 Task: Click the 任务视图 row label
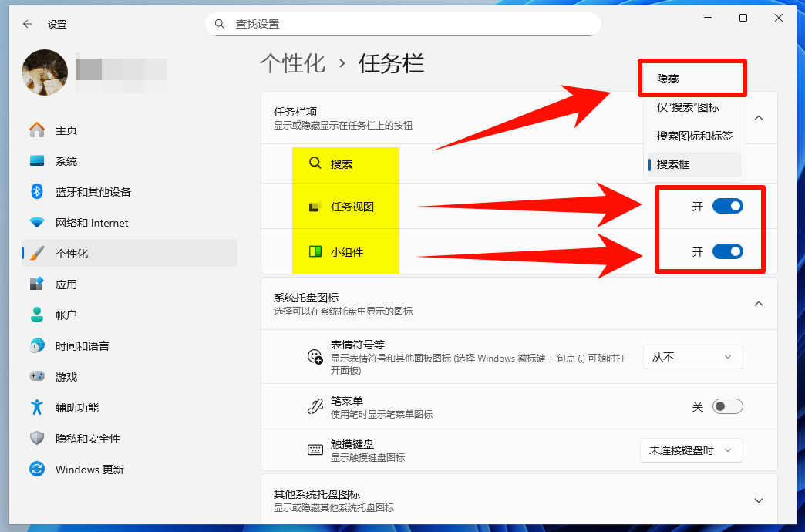click(352, 207)
